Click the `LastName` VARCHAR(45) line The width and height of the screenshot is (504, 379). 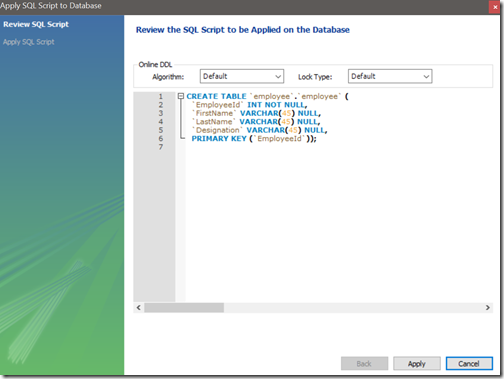pos(256,122)
